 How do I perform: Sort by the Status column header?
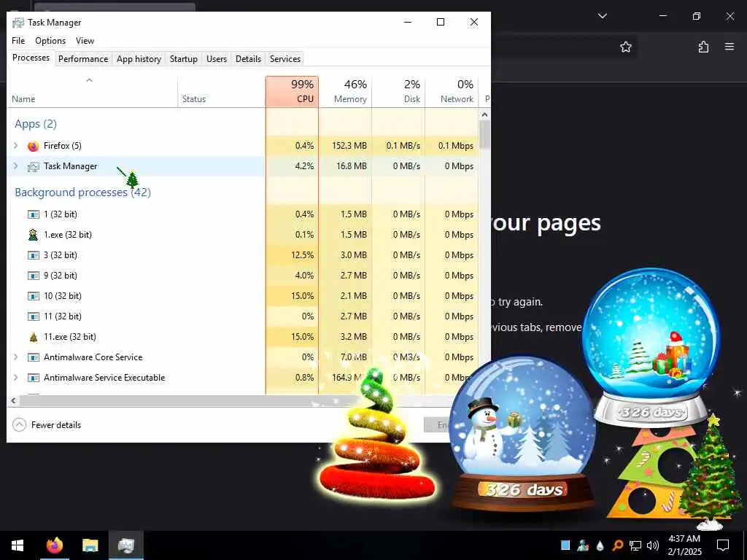pyautogui.click(x=222, y=91)
